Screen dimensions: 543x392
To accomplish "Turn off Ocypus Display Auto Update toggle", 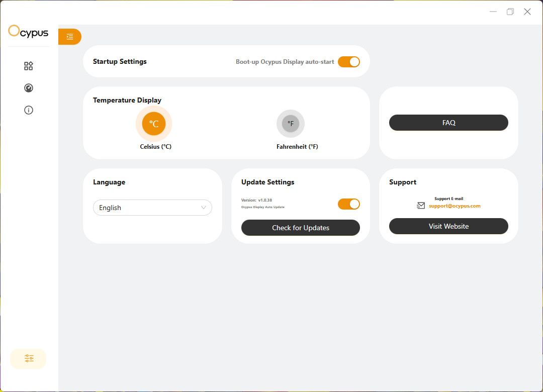I will (x=349, y=204).
